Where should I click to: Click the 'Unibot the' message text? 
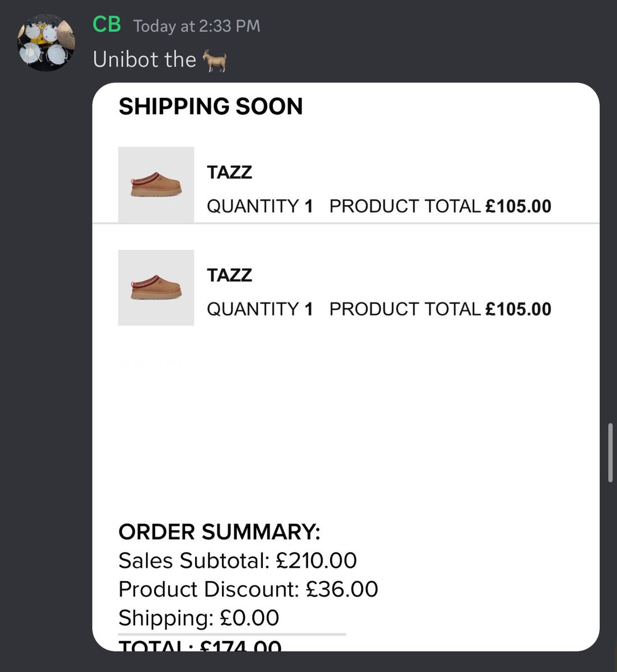[145, 59]
